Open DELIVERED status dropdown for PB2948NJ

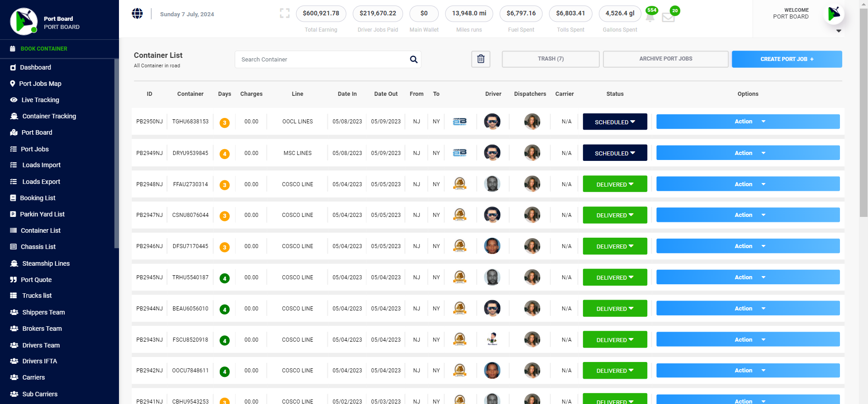(x=615, y=184)
